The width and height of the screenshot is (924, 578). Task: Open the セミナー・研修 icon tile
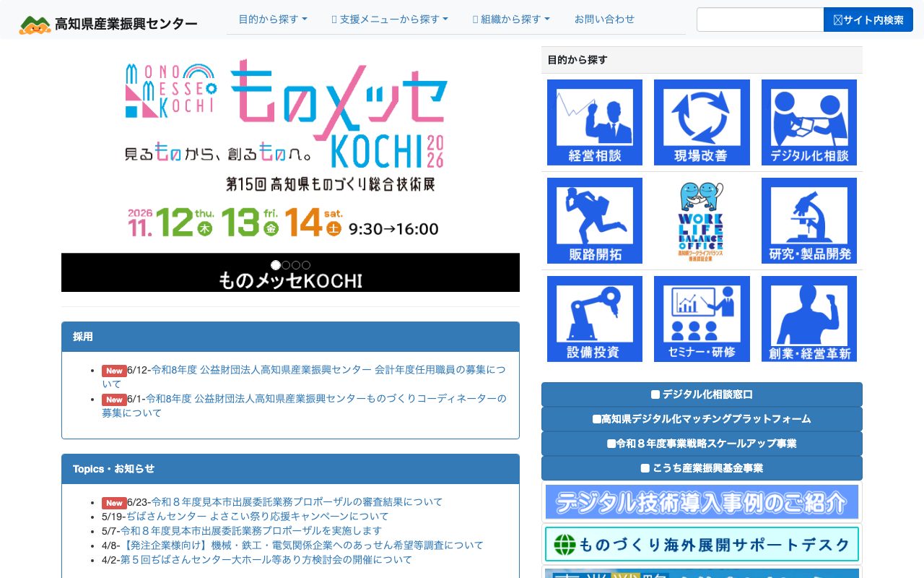click(x=702, y=319)
